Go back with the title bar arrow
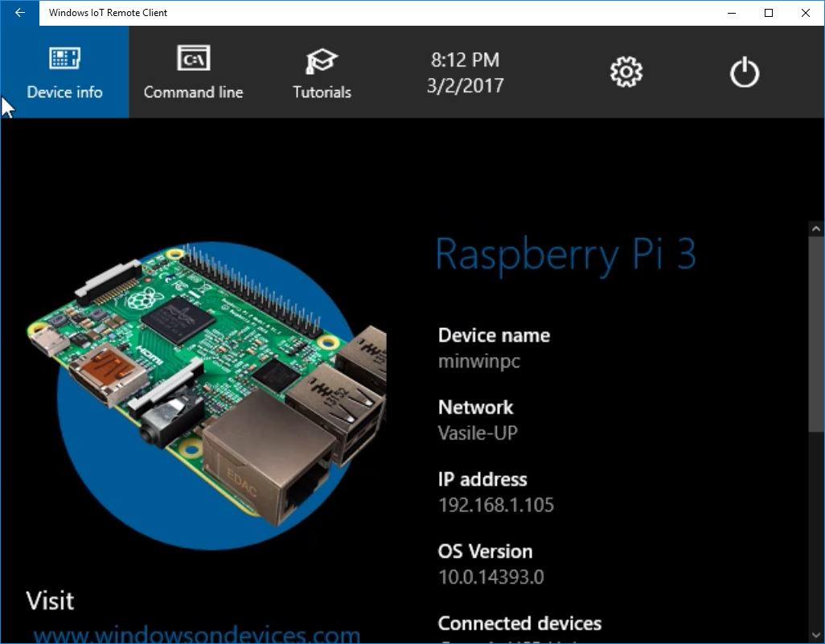This screenshot has height=644, width=825. (19, 13)
